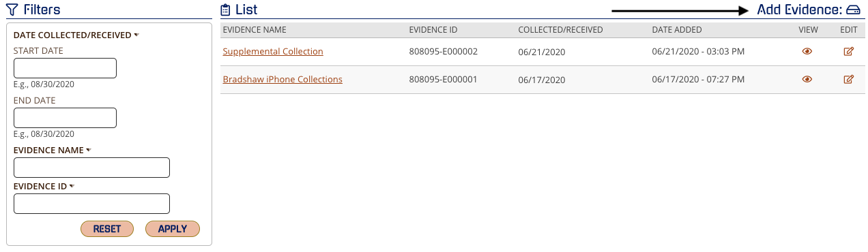This screenshot has width=868, height=252.
Task: Click the List clipboard icon
Action: coord(226,10)
